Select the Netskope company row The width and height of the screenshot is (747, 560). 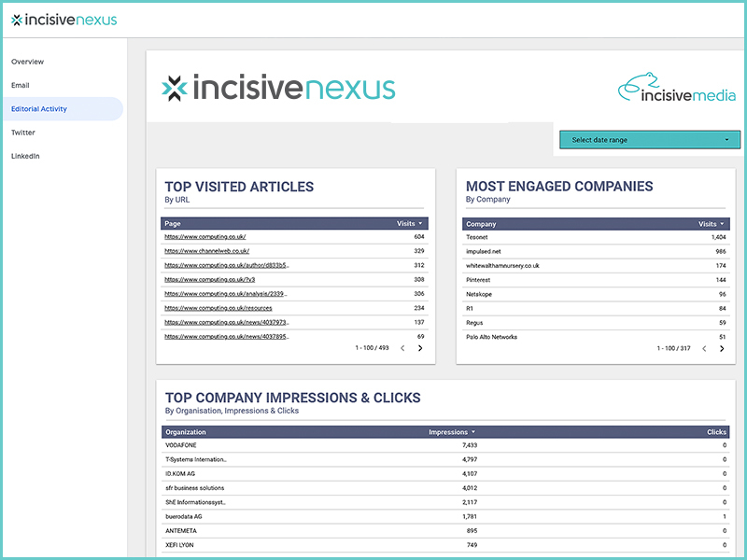tap(596, 294)
